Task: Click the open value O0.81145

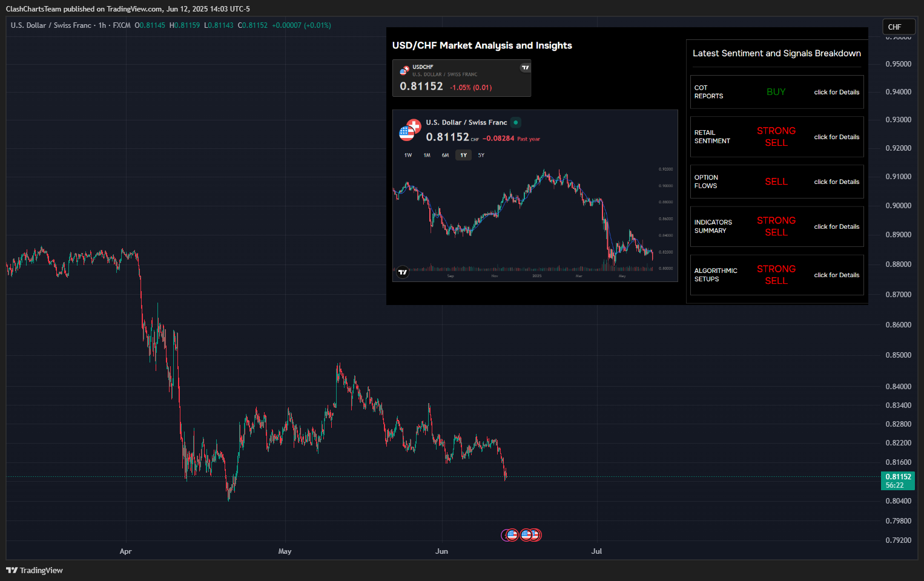Action: tap(150, 25)
